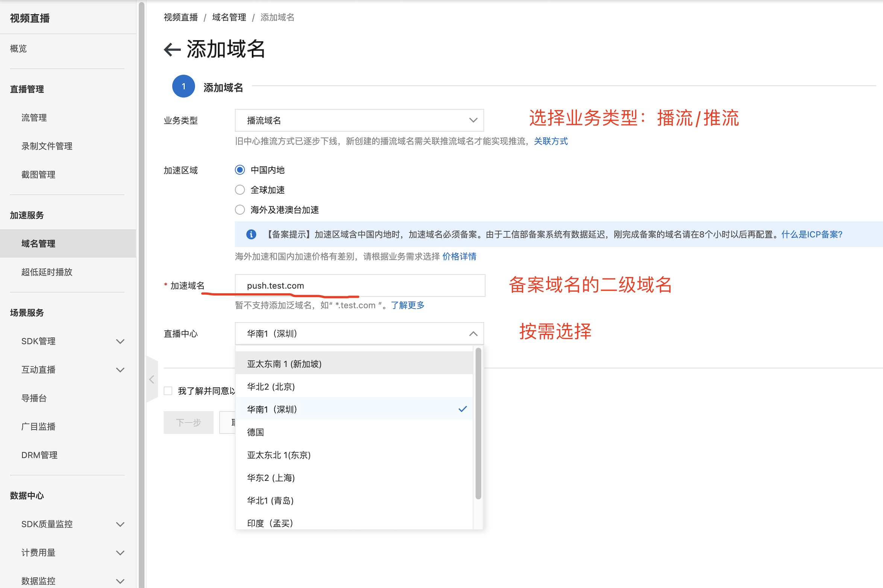Image resolution: width=883 pixels, height=588 pixels.
Task: Go to 流管理 sidebar item
Action: [34, 118]
